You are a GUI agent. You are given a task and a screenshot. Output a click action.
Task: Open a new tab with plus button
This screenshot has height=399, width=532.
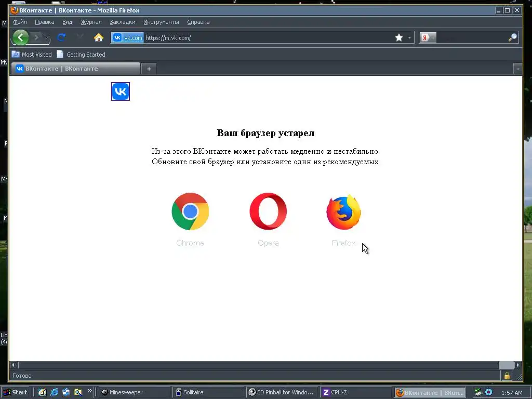(x=149, y=69)
